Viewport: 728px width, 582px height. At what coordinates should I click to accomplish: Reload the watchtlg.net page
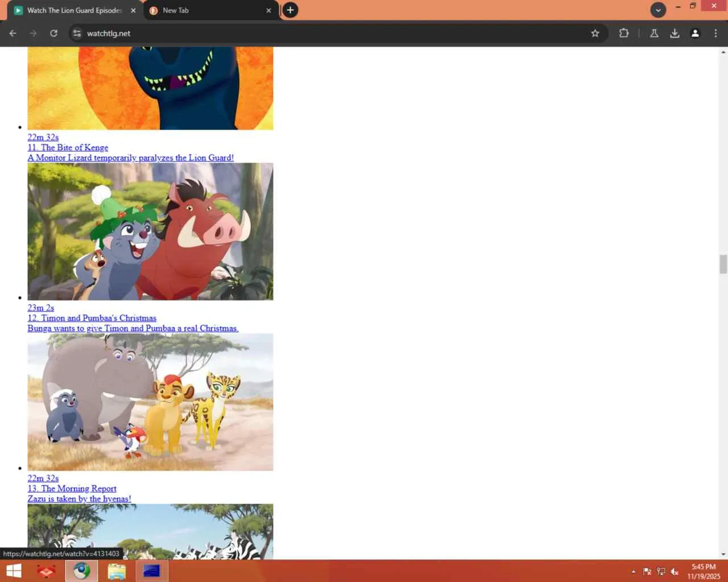pyautogui.click(x=53, y=34)
